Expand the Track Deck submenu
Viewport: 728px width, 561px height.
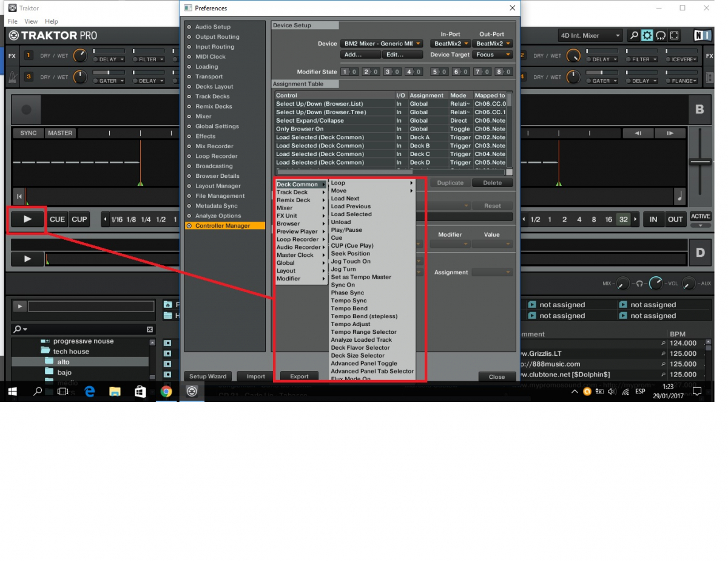coord(301,192)
